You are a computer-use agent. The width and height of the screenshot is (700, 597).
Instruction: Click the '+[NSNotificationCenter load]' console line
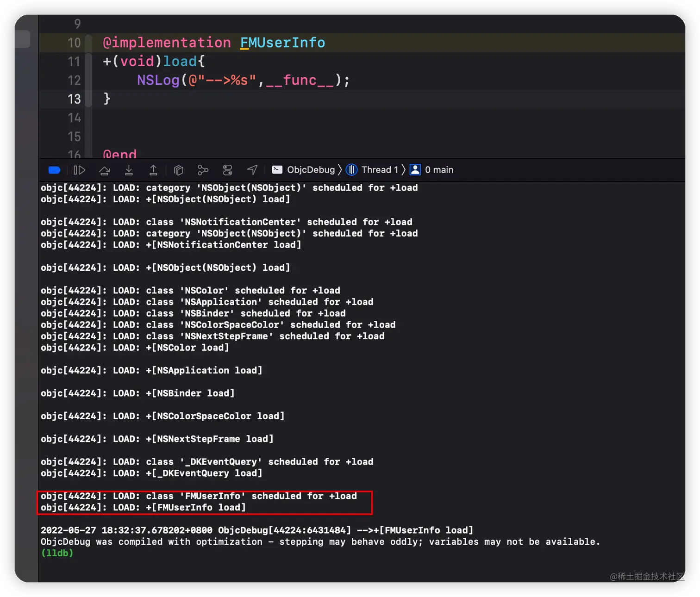171,245
